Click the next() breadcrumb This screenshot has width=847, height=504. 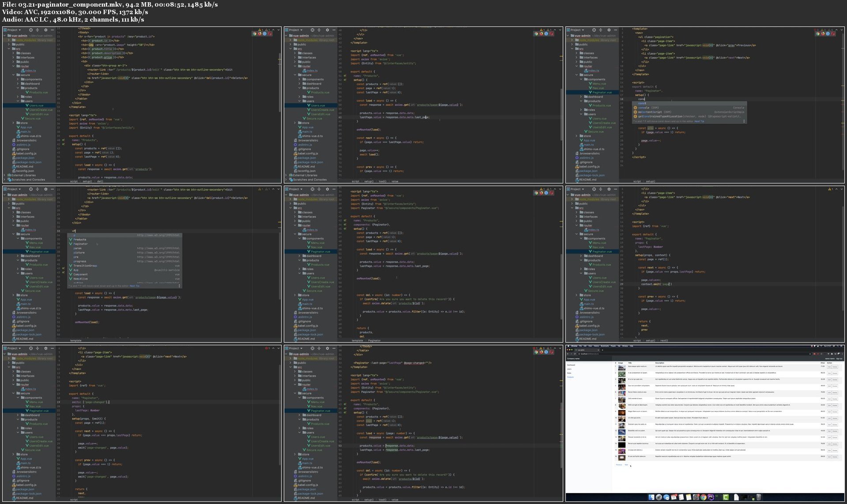tap(664, 340)
